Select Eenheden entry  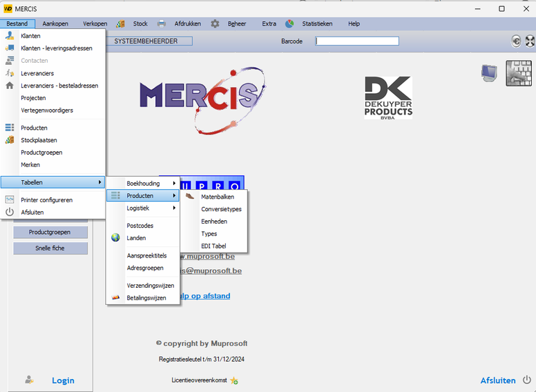213,222
